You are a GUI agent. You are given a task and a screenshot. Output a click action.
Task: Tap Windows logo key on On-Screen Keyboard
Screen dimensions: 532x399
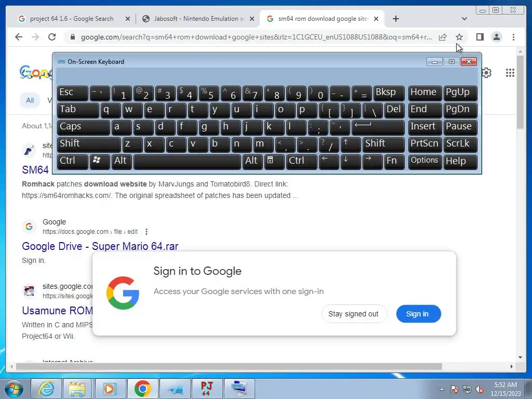click(x=100, y=162)
